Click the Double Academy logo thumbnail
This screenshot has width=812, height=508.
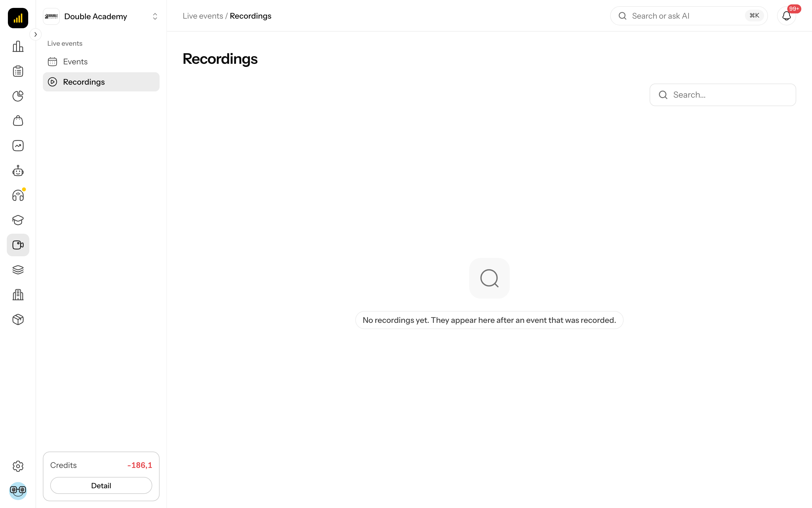pyautogui.click(x=51, y=16)
